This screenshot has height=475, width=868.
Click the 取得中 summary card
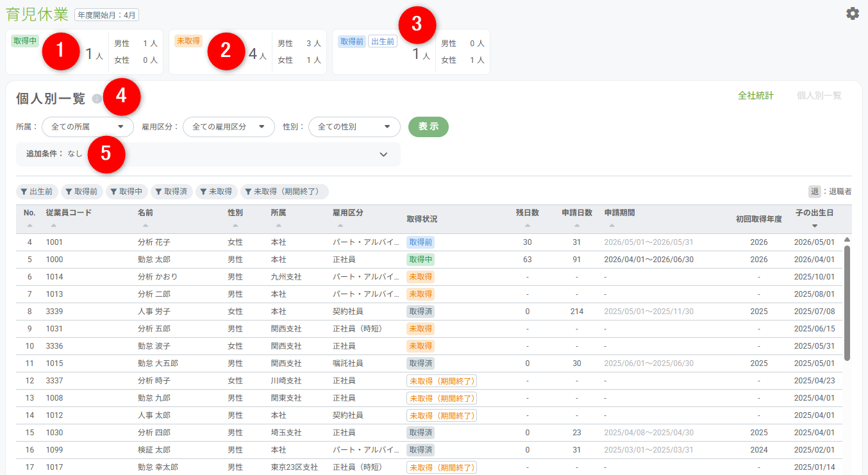[85, 52]
